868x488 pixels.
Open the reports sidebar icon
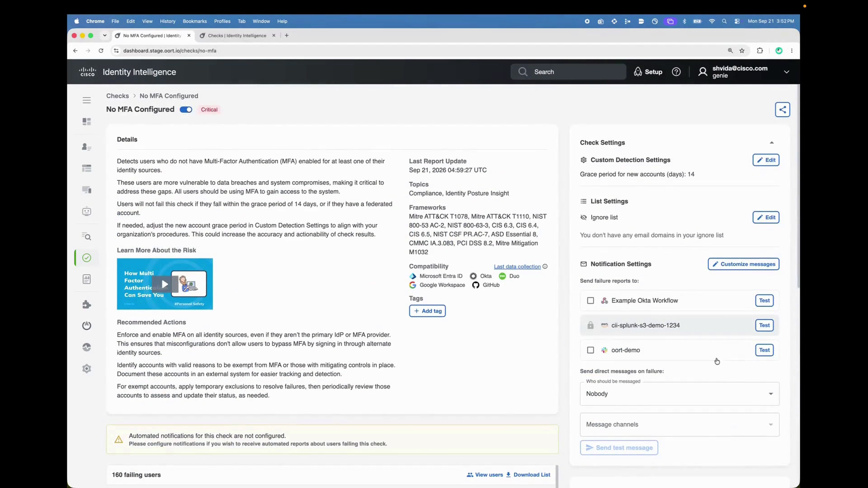87,279
